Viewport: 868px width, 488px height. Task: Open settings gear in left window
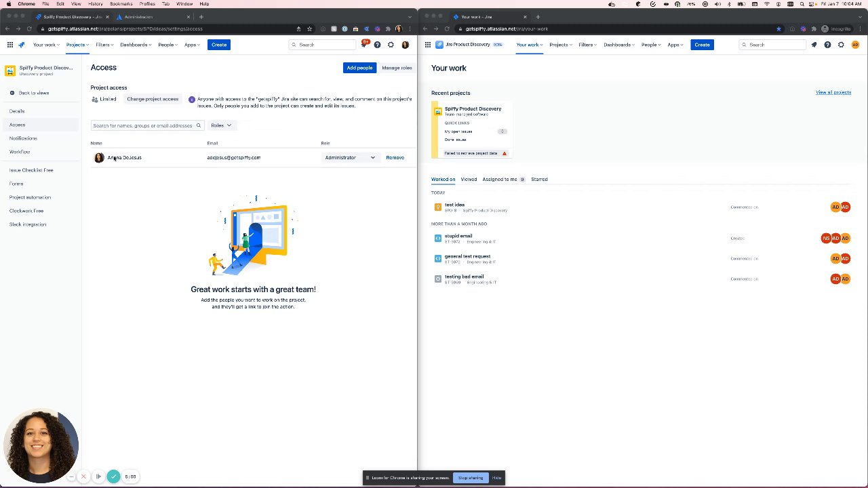[391, 45]
